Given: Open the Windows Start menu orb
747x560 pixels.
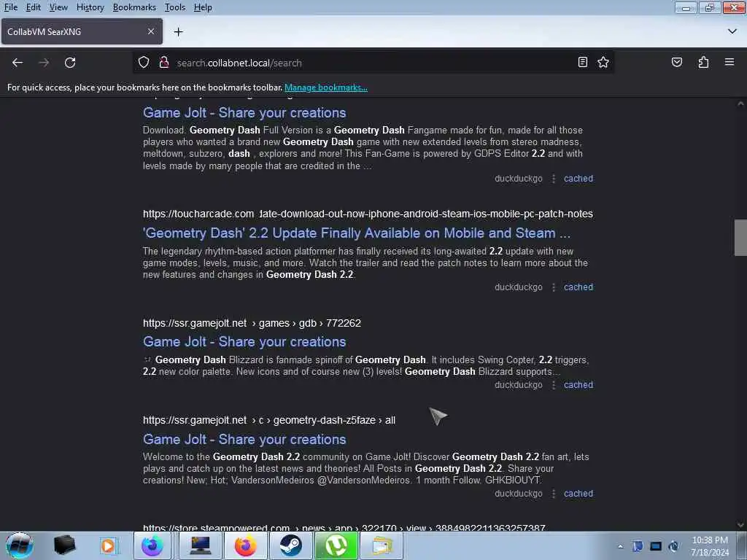Looking at the screenshot, I should point(20,545).
